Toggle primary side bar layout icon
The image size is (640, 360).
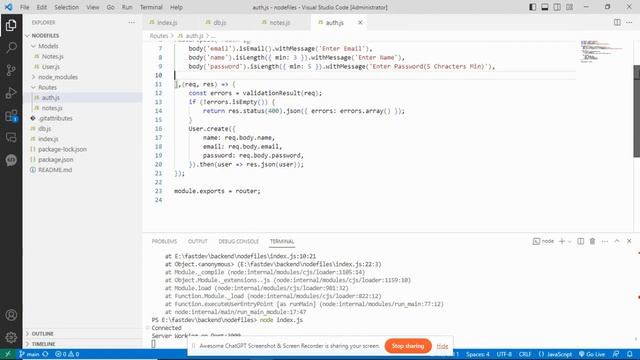pyautogui.click(x=533, y=7)
